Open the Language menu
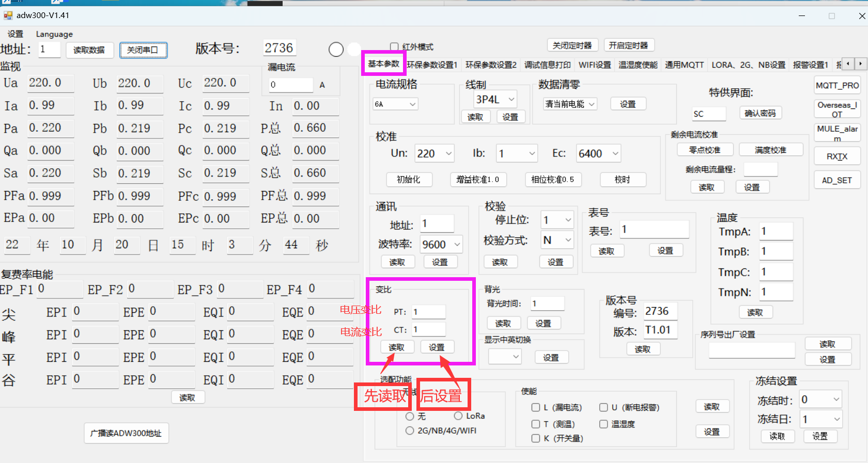 (54, 34)
